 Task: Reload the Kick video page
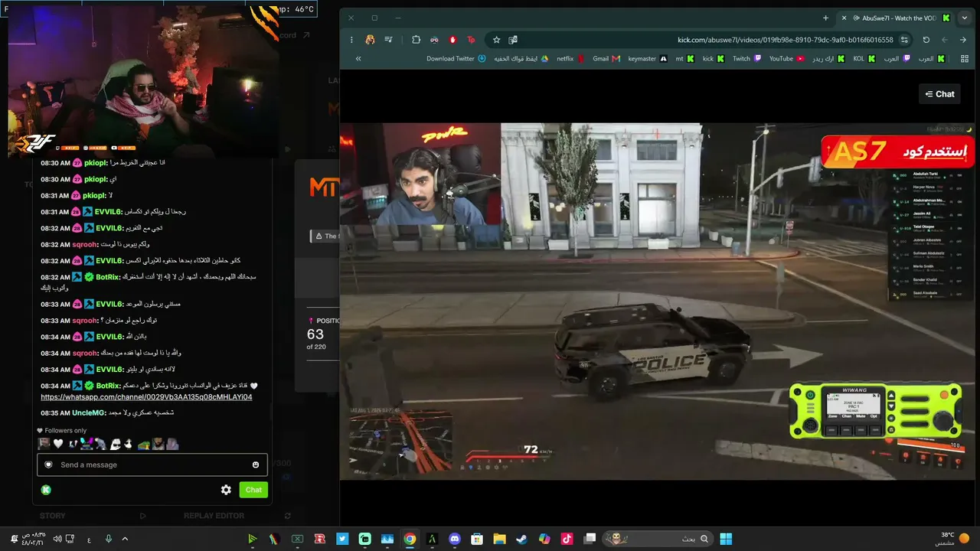(x=926, y=40)
